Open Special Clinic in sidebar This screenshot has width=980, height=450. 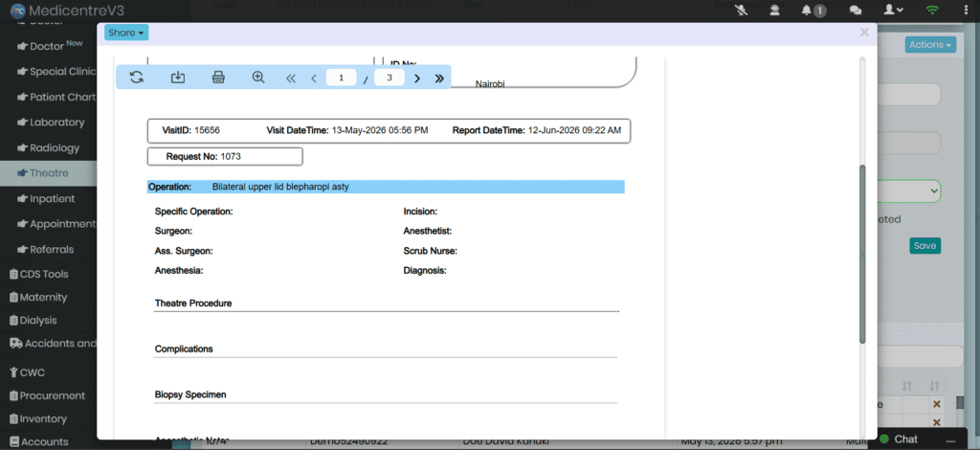56,71
